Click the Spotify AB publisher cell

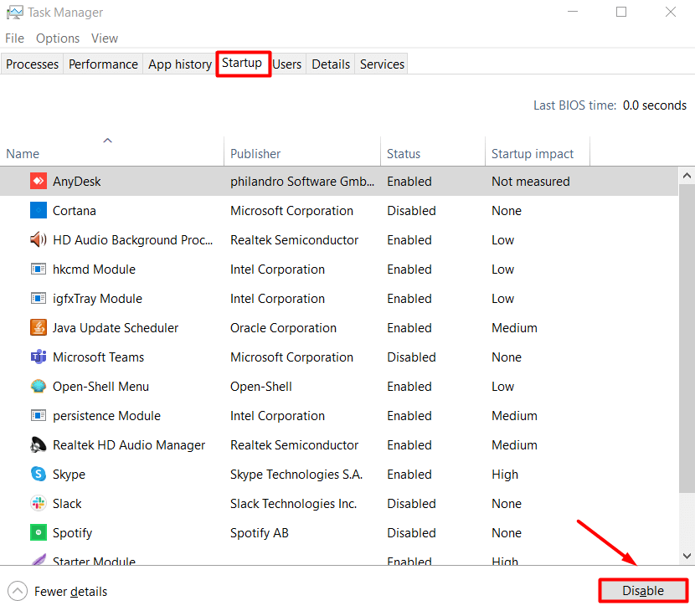tap(260, 532)
